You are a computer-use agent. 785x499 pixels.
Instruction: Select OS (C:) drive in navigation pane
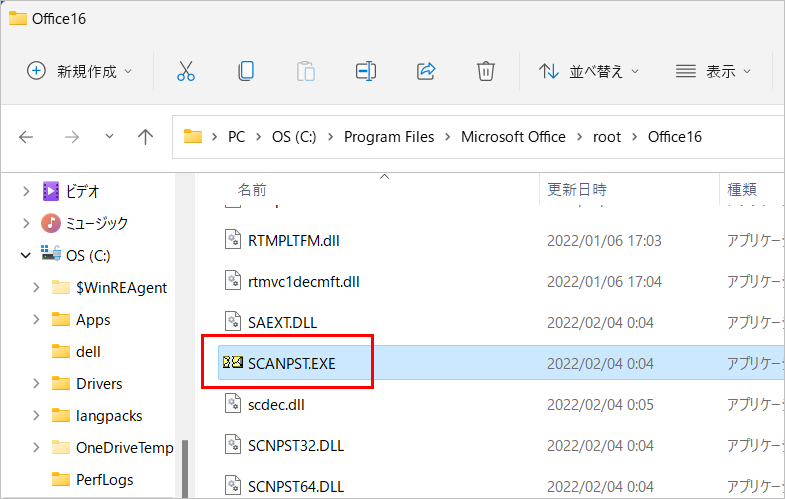pyautogui.click(x=88, y=255)
